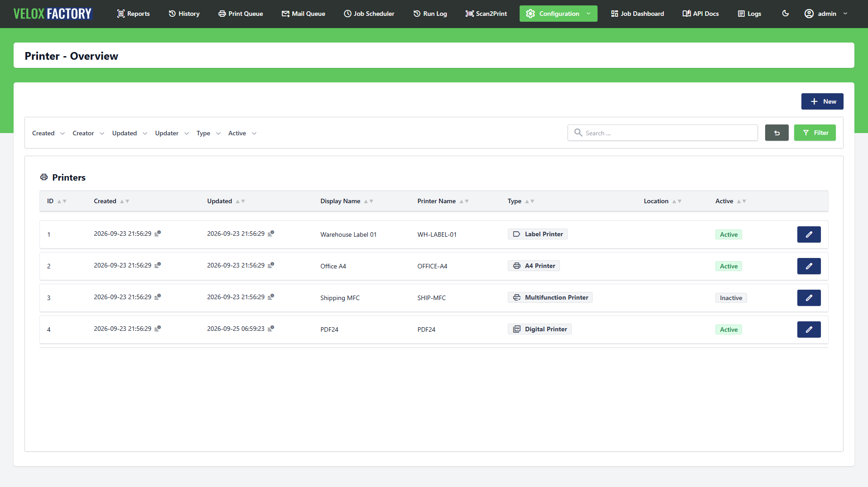Go to Reports in the navbar
This screenshot has width=868, height=487.
[133, 14]
